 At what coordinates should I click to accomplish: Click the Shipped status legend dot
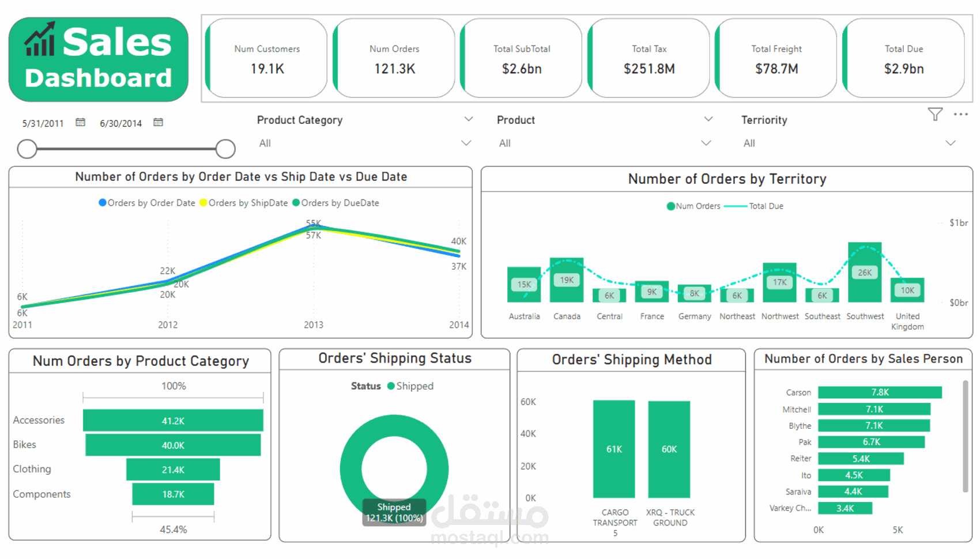pos(391,386)
